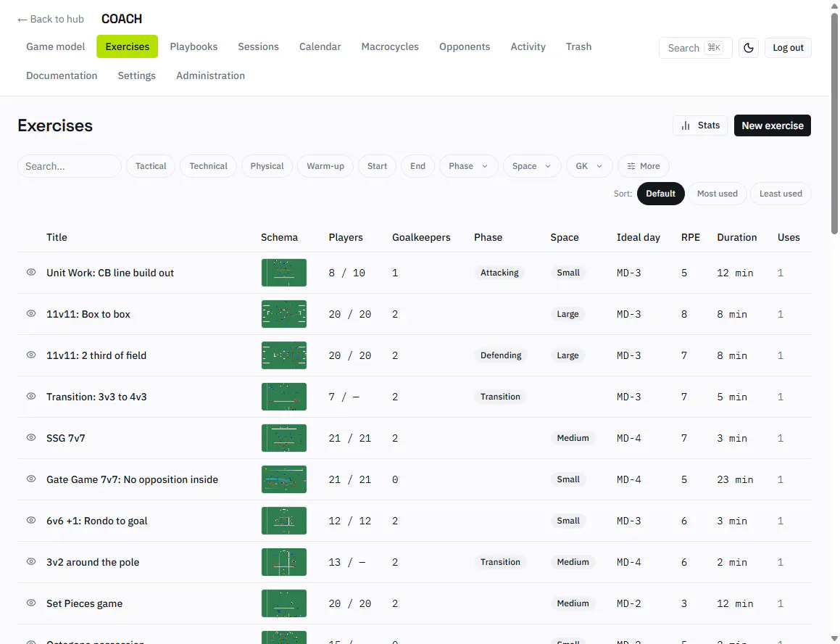
Task: Open the 6v6 +1: Rondo schema thumbnail
Action: click(x=284, y=520)
